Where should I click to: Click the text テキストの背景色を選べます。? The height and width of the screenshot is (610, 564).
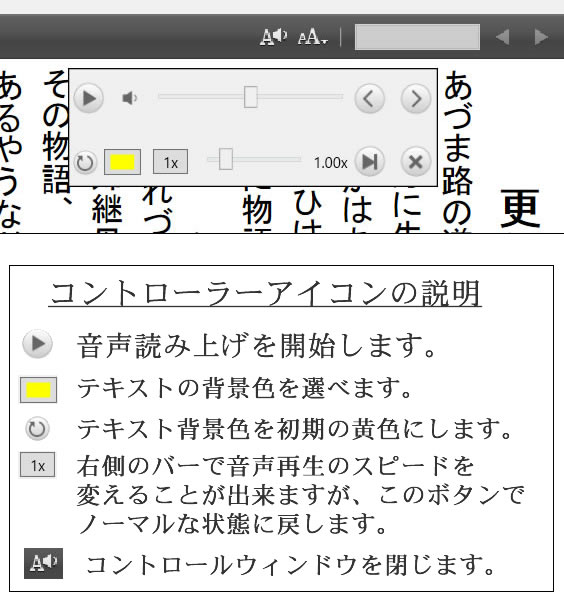[x=245, y=388]
